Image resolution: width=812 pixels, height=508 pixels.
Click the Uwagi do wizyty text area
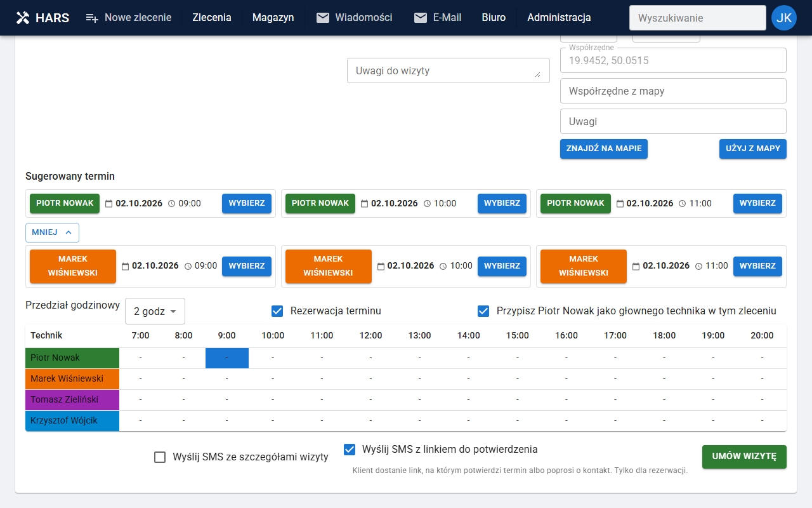449,70
